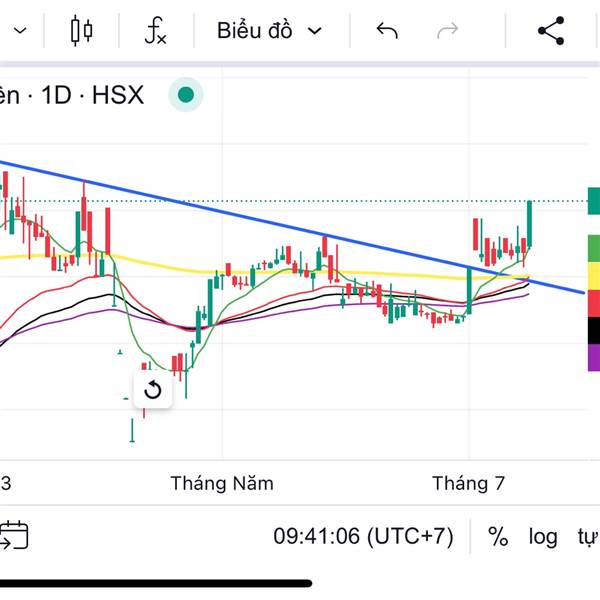Click the reset chart view button
The height and width of the screenshot is (600, 600).
click(153, 390)
